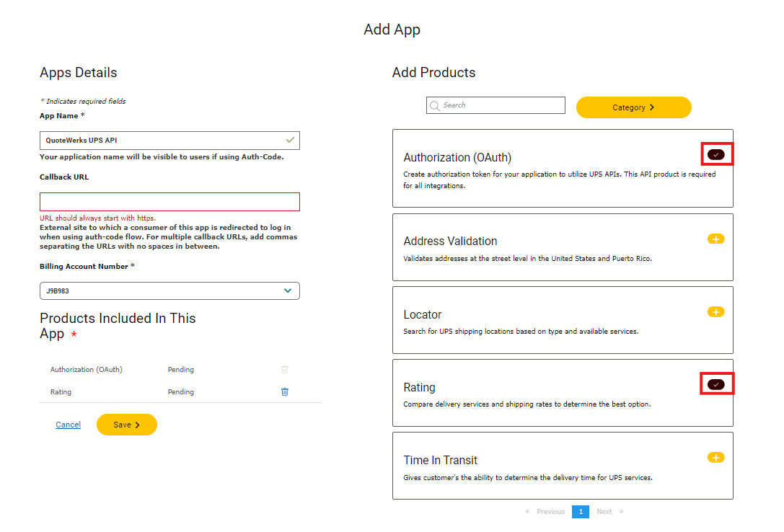This screenshot has width=784, height=532.
Task: Click Previous in the pagination
Action: click(550, 512)
